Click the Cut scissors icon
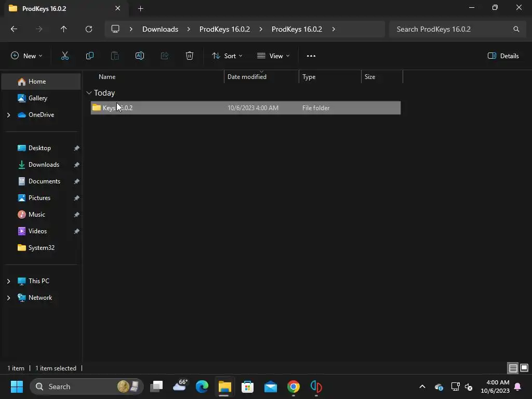 click(x=65, y=56)
